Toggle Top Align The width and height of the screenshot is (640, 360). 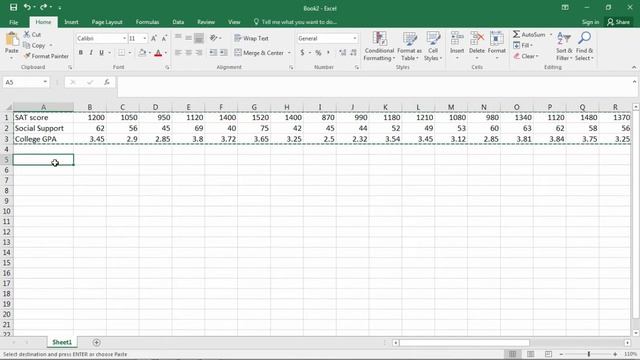pos(178,38)
